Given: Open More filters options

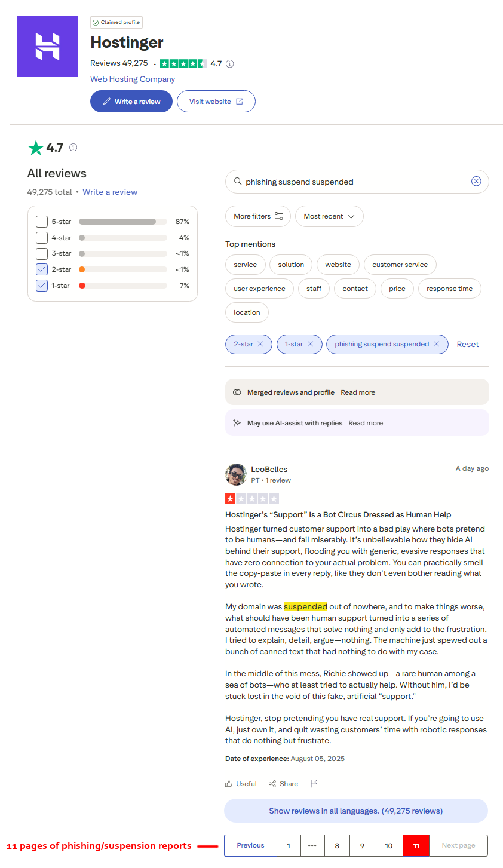Looking at the screenshot, I should tap(258, 216).
